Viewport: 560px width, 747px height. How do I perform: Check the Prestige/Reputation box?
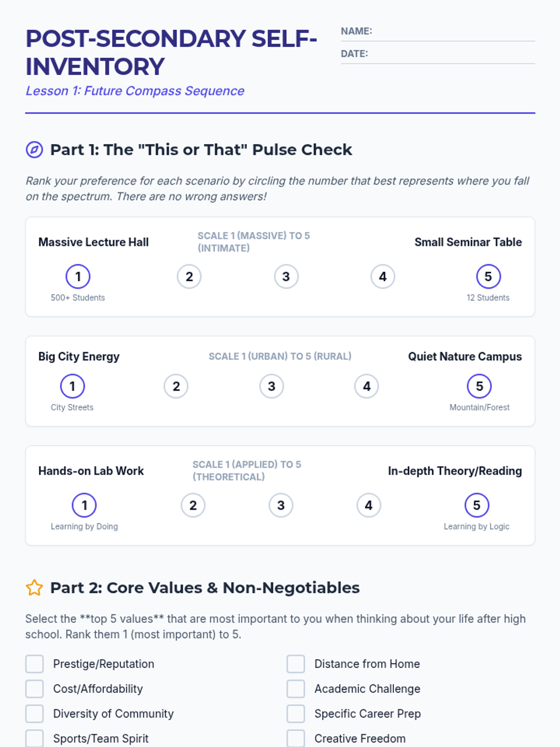point(35,664)
